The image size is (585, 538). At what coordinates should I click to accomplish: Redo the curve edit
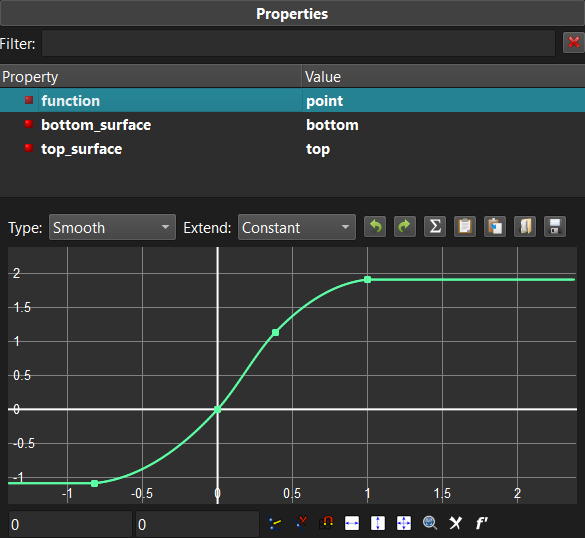point(405,226)
